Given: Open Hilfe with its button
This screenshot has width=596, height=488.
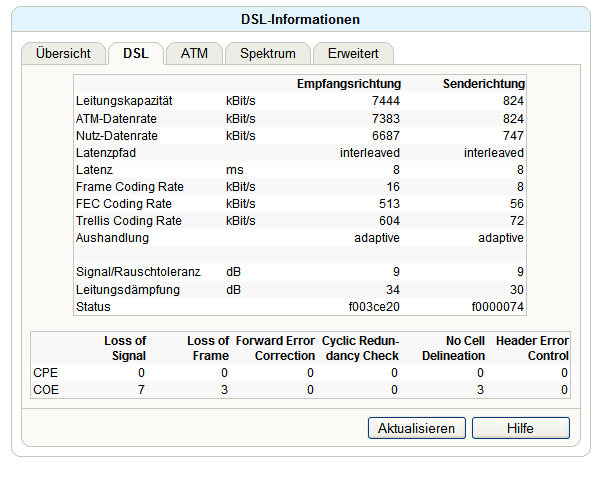Looking at the screenshot, I should click(521, 428).
